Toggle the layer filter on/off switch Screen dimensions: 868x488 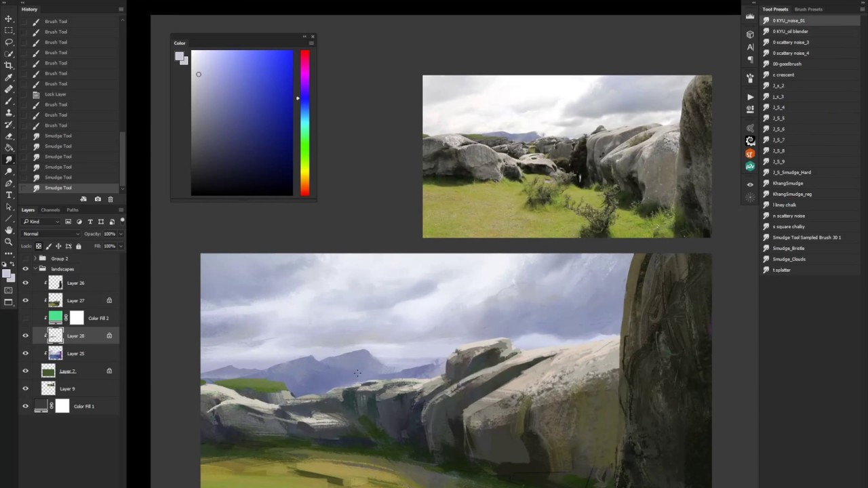[x=122, y=220]
